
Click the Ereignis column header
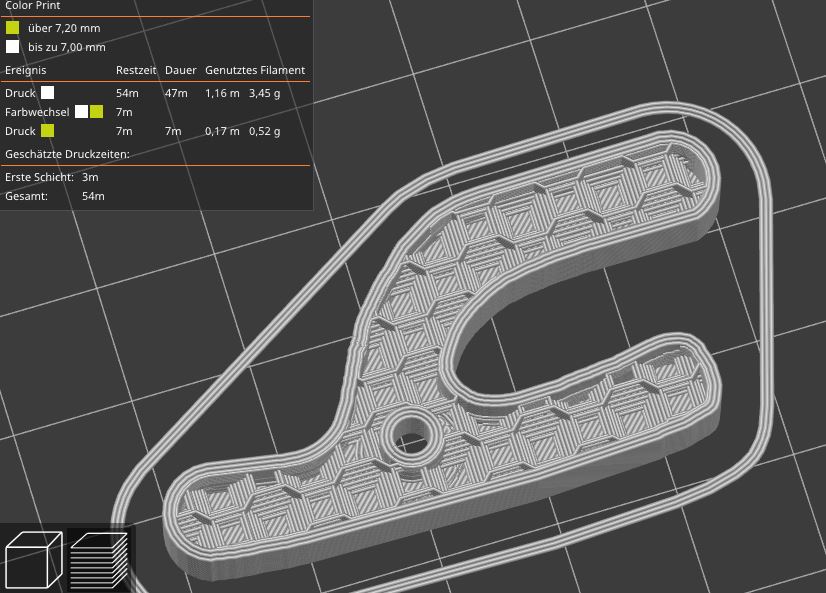(x=25, y=70)
